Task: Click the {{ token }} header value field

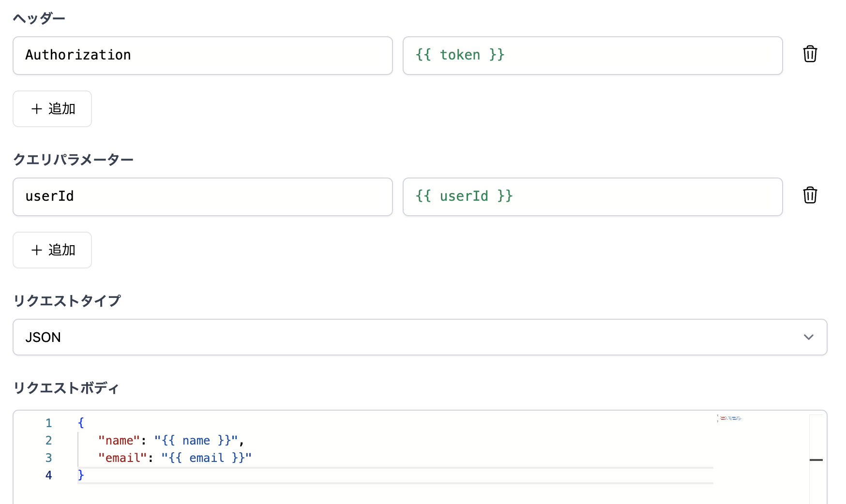Action: (x=592, y=56)
